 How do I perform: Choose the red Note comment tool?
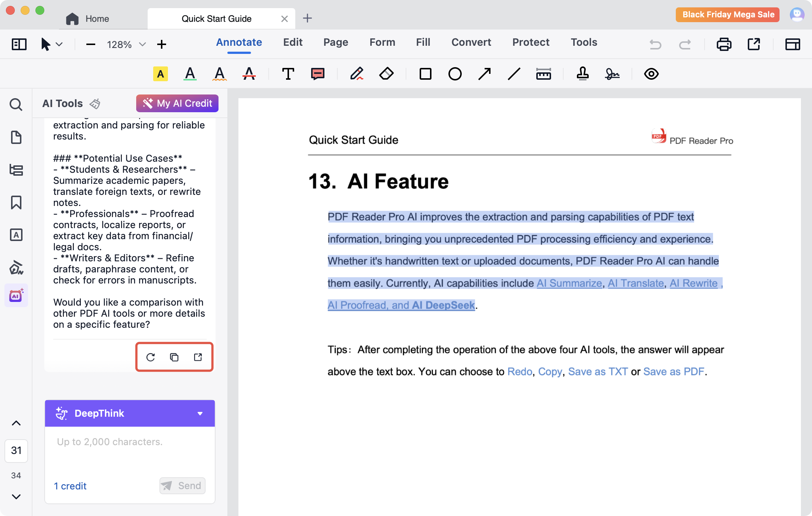pos(317,74)
